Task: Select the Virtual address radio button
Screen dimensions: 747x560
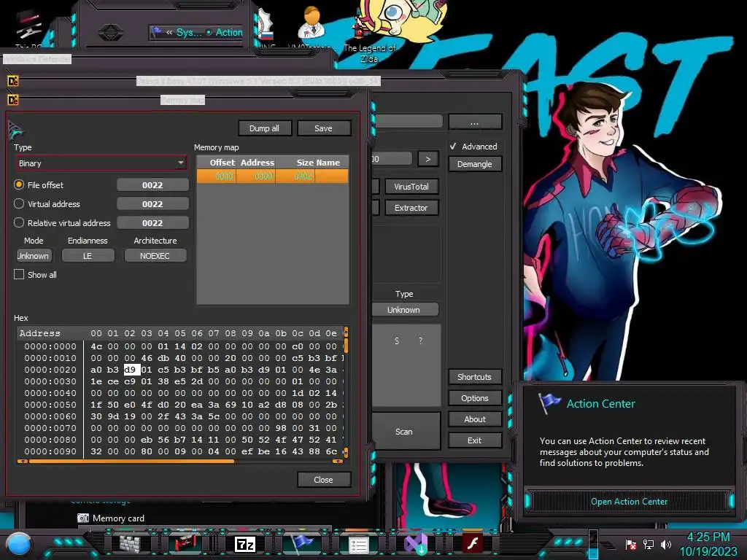Action: [19, 204]
